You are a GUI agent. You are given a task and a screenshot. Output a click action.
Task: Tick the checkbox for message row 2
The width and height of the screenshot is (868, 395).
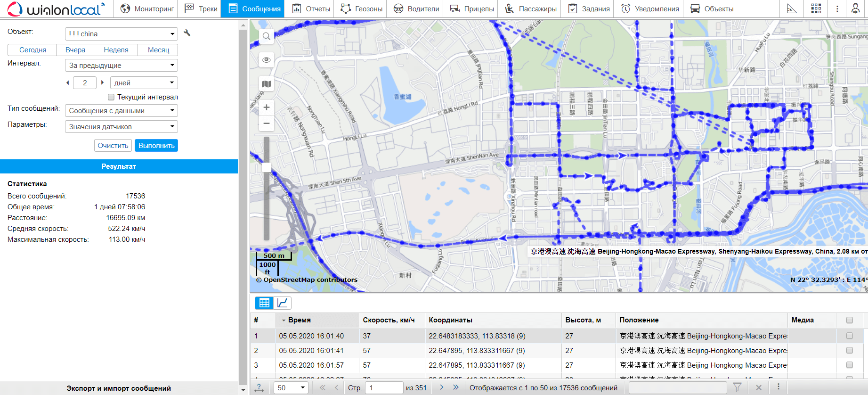pyautogui.click(x=850, y=351)
